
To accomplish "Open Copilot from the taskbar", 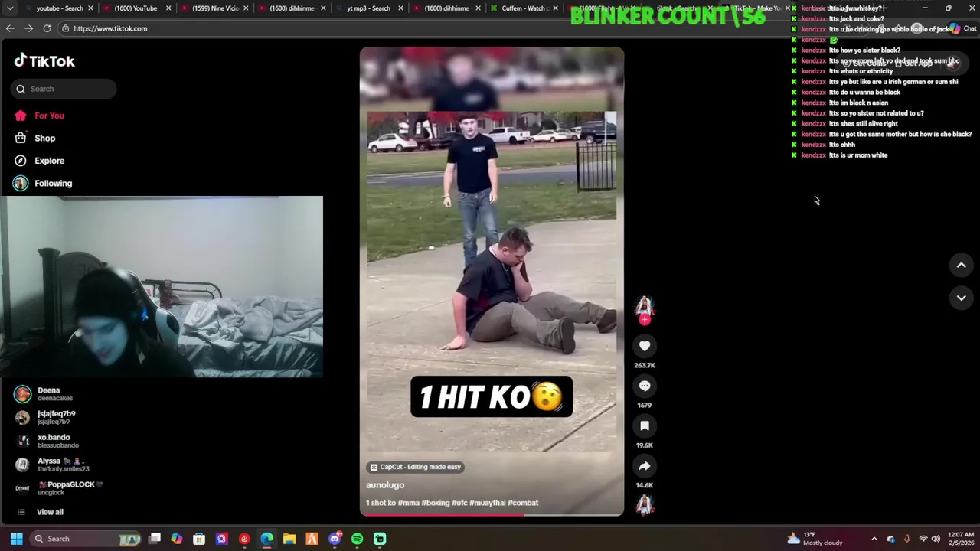I will point(177,539).
